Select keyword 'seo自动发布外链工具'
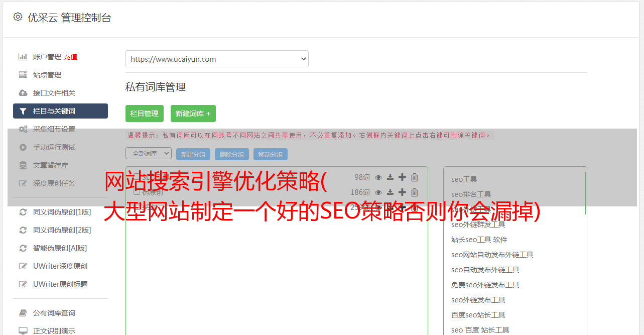This screenshot has height=335, width=644. coord(485,270)
